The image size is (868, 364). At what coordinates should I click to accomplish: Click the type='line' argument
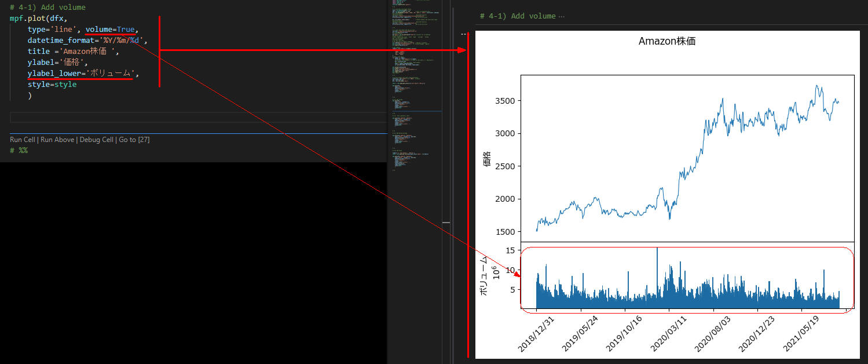click(52, 30)
